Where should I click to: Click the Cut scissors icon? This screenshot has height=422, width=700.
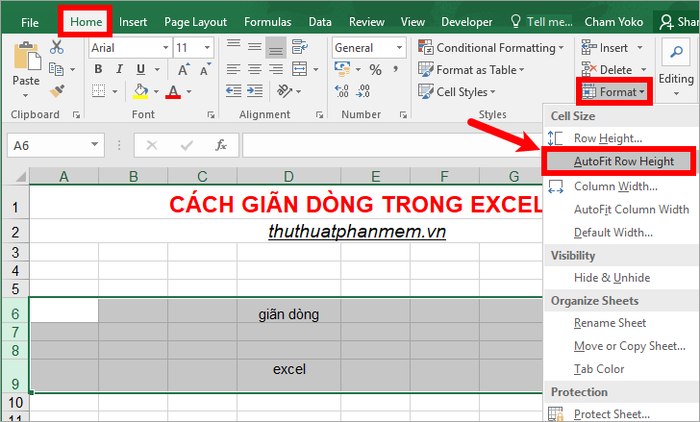(55, 48)
